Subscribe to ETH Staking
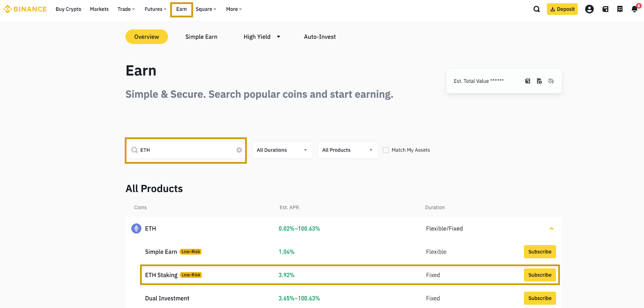 [x=540, y=275]
